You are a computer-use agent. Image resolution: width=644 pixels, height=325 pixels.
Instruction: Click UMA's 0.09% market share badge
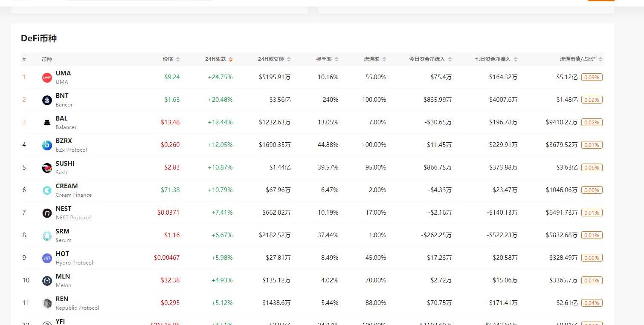tap(592, 77)
